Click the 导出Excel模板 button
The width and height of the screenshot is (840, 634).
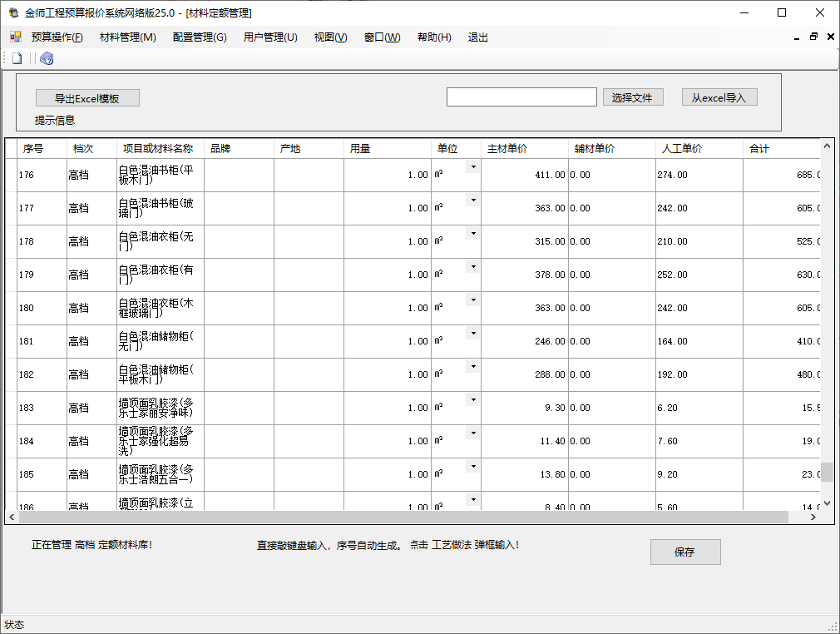pos(87,98)
